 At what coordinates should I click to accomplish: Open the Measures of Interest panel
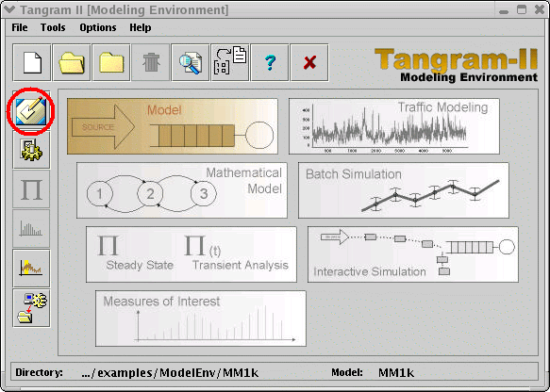point(201,318)
